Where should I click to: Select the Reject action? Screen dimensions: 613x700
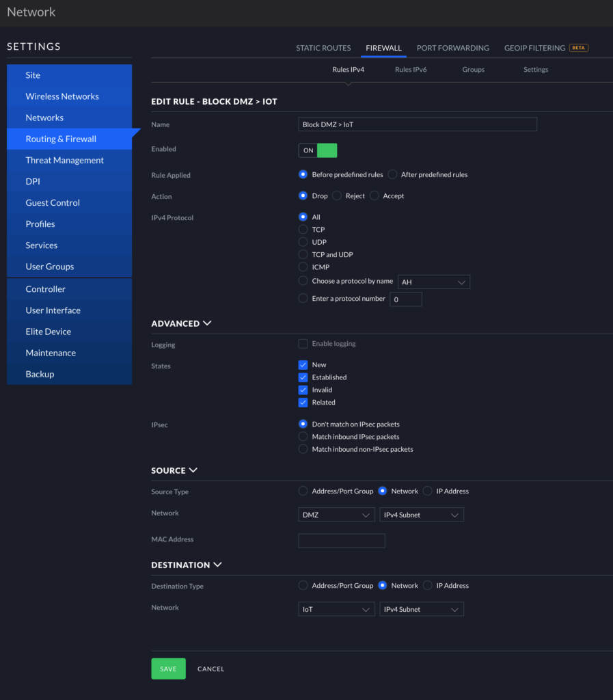[337, 196]
